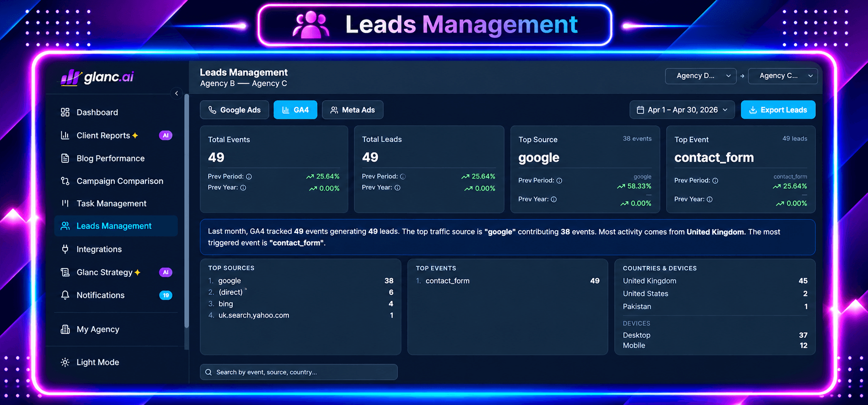The height and width of the screenshot is (405, 868).
Task: Click the sidebar vertical scrollbar
Action: tap(187, 211)
